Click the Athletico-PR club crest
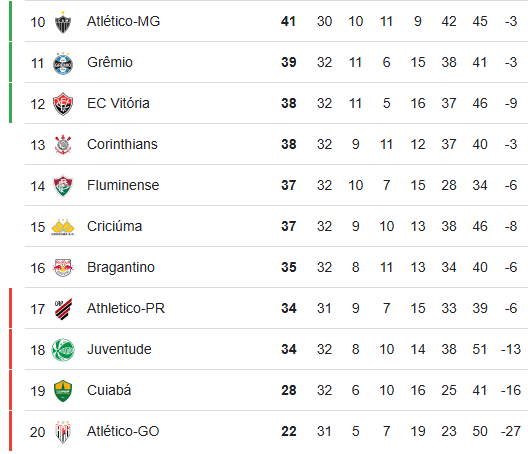This screenshot has width=528, height=454. [x=63, y=309]
